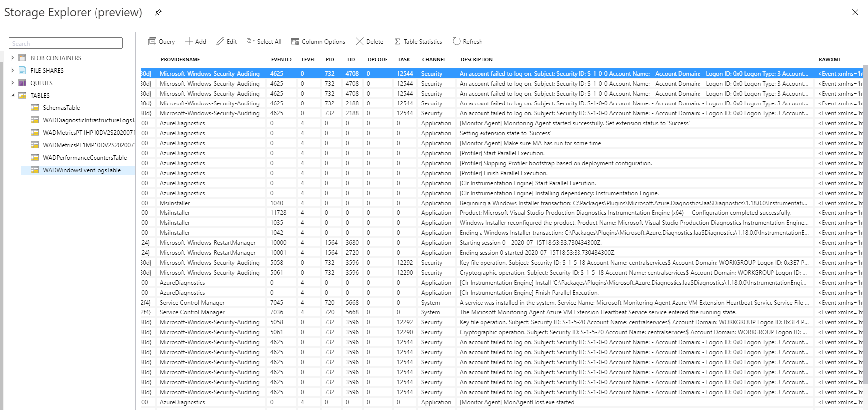868x410 pixels.
Task: Click the Query toolbar button
Action: point(161,41)
